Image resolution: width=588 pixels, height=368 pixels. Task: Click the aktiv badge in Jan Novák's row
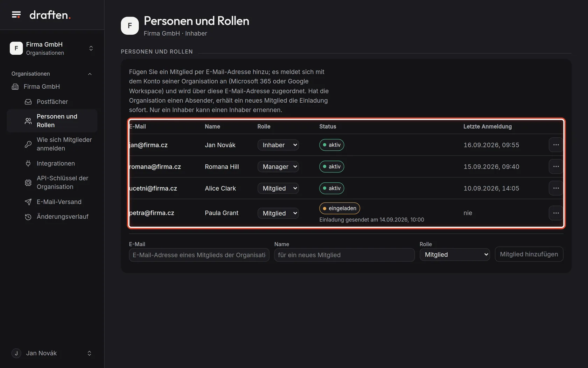331,145
